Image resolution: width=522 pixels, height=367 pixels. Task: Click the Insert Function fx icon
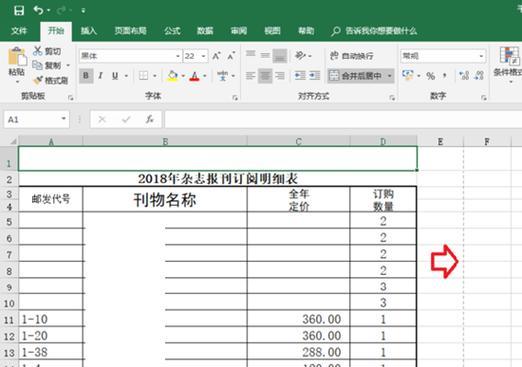click(x=150, y=119)
